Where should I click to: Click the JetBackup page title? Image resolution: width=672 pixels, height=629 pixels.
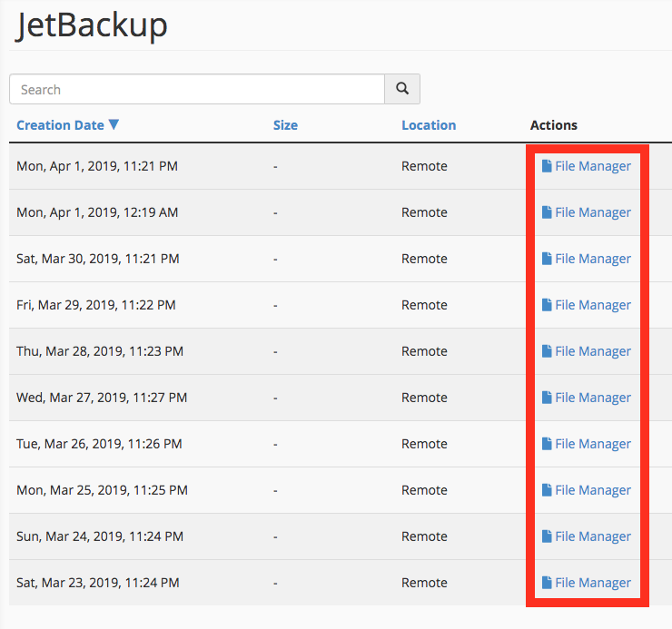point(92,25)
